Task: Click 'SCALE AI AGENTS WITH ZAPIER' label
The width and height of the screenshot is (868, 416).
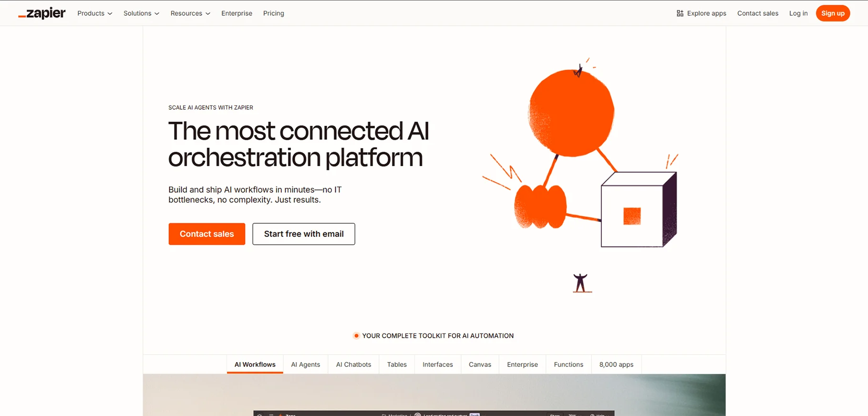Action: 211,108
